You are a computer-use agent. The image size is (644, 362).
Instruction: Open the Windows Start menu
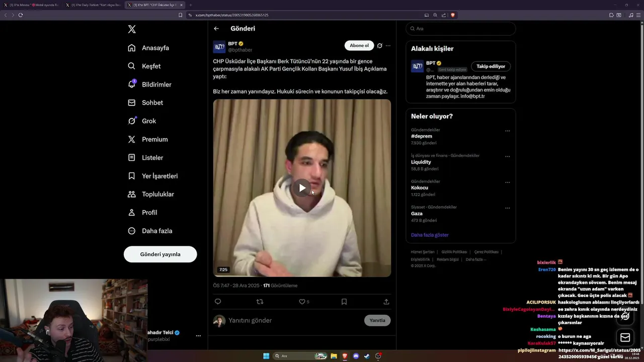tap(266, 356)
